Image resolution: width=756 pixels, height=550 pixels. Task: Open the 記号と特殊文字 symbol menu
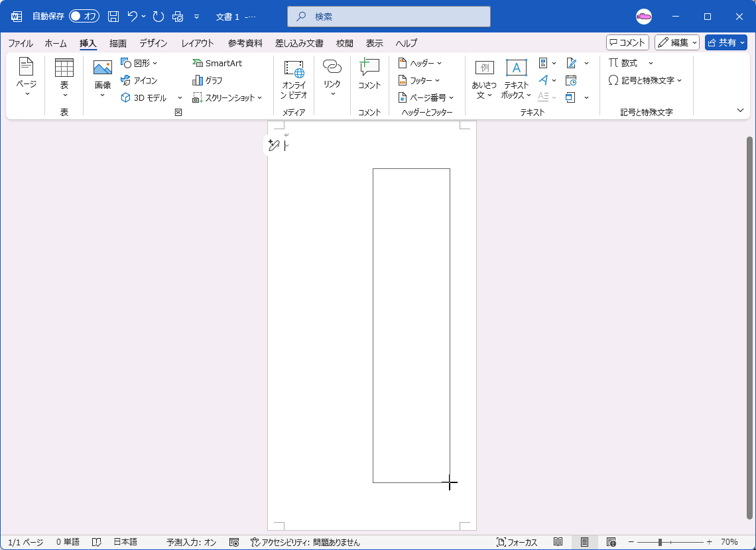click(645, 80)
